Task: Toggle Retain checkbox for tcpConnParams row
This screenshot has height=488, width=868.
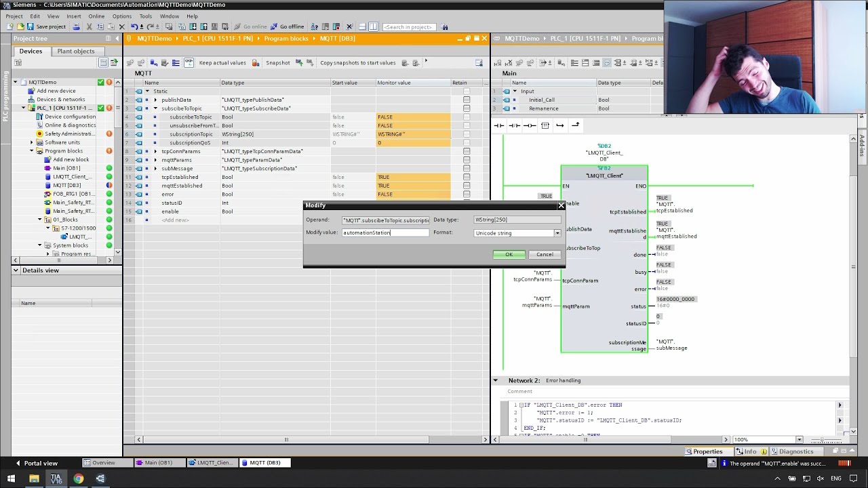Action: 467,151
